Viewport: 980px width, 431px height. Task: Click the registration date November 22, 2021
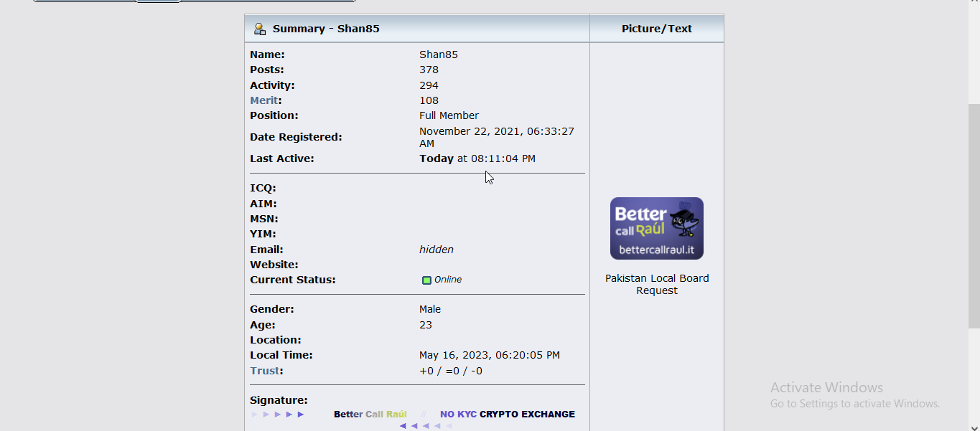tap(496, 137)
